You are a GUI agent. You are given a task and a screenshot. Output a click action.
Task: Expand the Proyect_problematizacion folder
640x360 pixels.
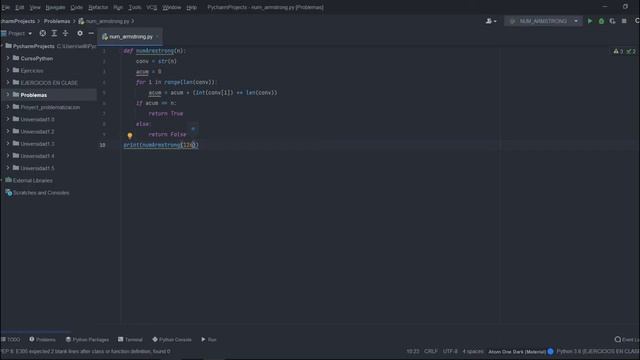(8, 107)
